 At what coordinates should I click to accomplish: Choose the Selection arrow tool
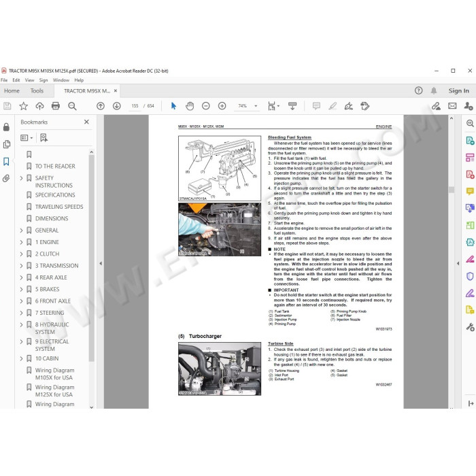(x=173, y=106)
